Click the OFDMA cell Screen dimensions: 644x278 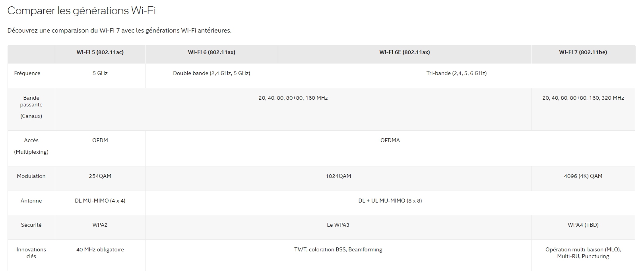(x=390, y=140)
